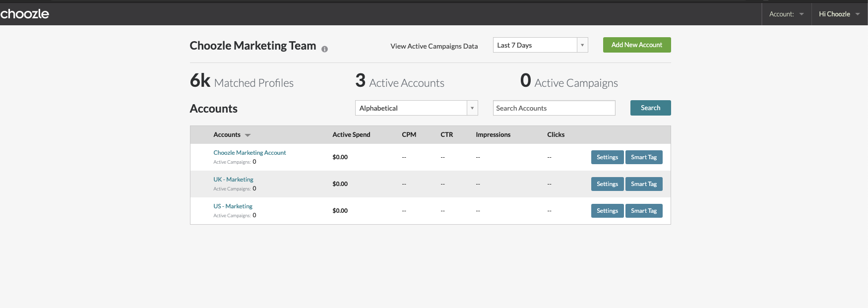This screenshot has height=308, width=868.
Task: Click the CPM column header
Action: [409, 134]
